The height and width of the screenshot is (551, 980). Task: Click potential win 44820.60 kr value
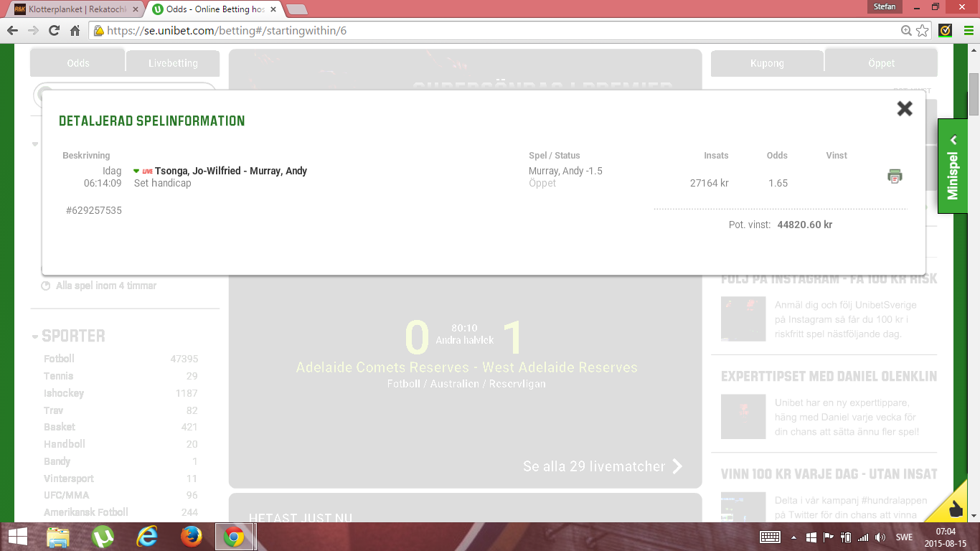804,225
